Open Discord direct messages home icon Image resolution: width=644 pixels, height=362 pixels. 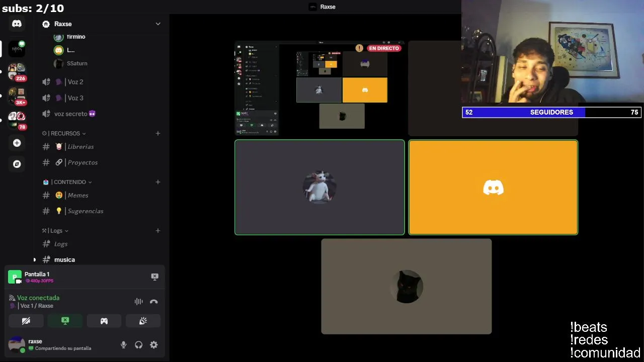17,24
